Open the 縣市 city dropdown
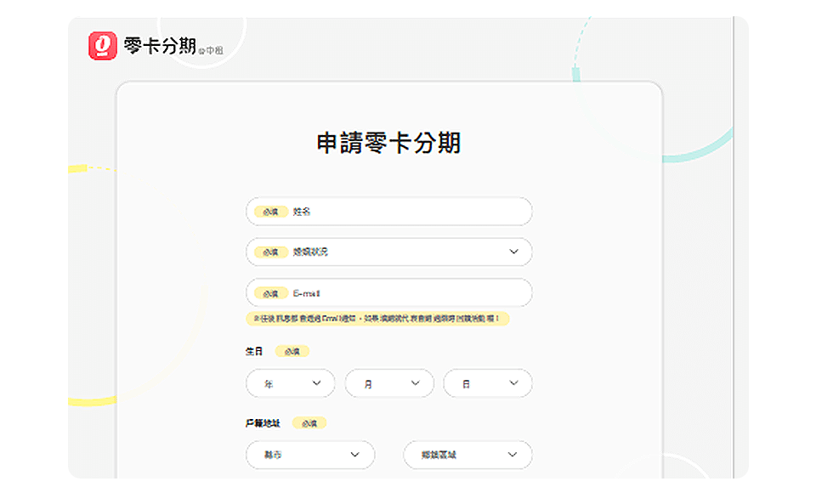 [310, 455]
